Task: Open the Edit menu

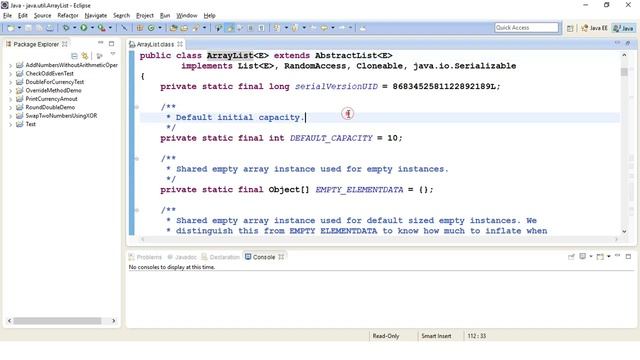Action: tap(23, 16)
